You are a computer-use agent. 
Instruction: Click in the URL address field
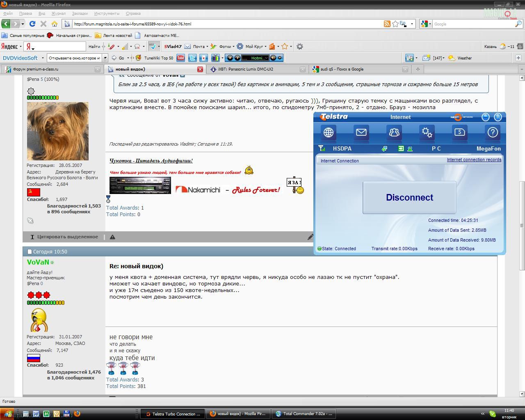click(228, 24)
